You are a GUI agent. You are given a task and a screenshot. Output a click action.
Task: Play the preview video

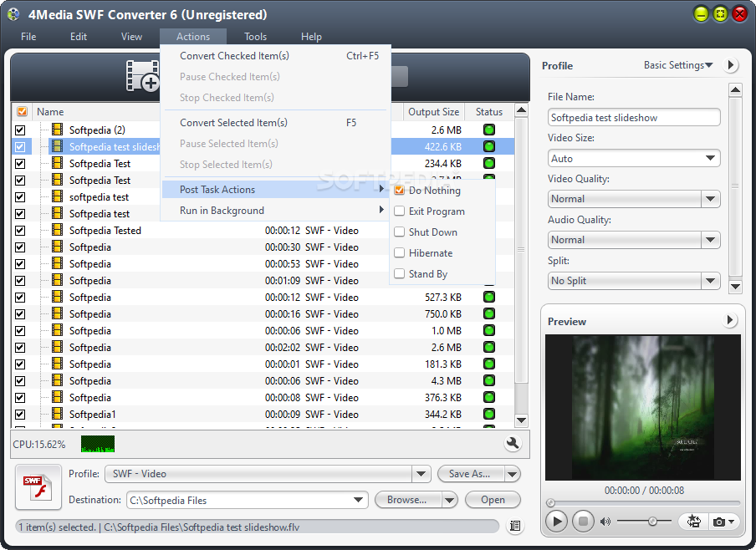point(556,521)
